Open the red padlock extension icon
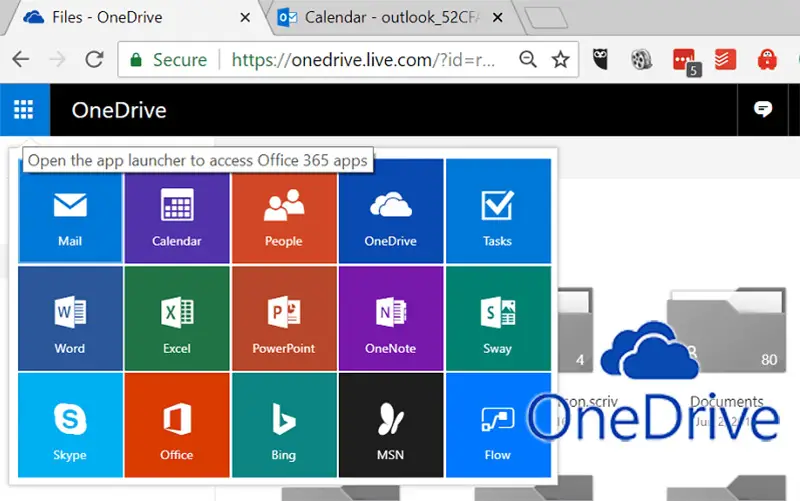 click(767, 59)
